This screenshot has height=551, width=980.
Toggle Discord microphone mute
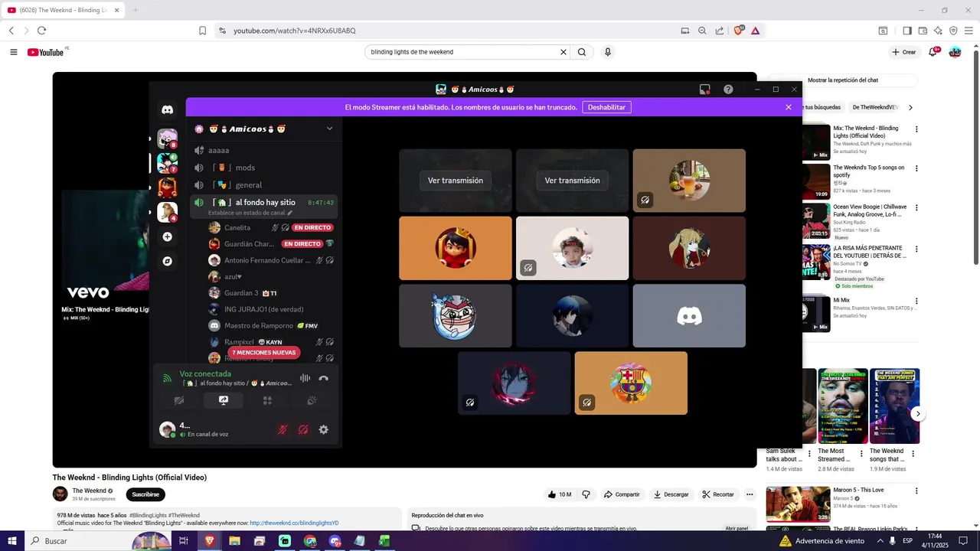283,430
